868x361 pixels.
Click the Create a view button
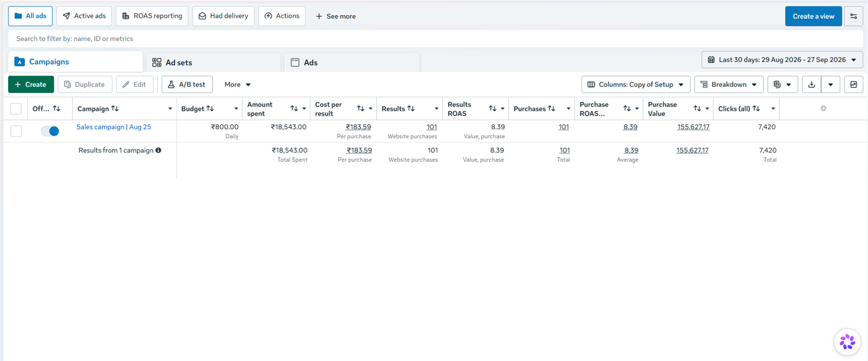pos(813,16)
